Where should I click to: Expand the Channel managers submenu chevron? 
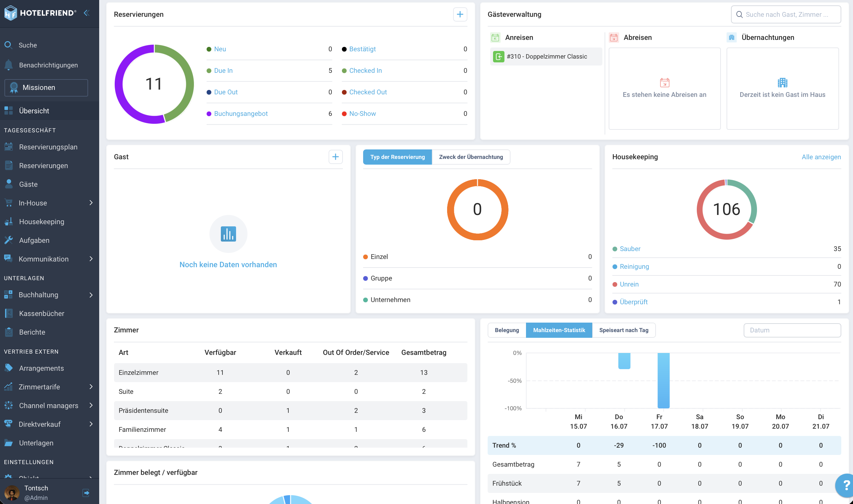(91, 406)
